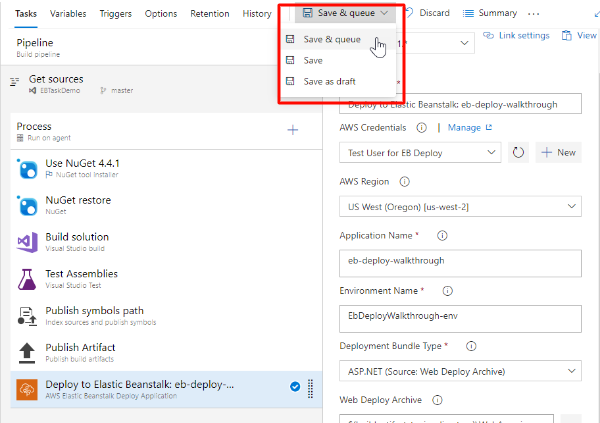Click the Get sources list icon
The height and width of the screenshot is (423, 600).
15,82
